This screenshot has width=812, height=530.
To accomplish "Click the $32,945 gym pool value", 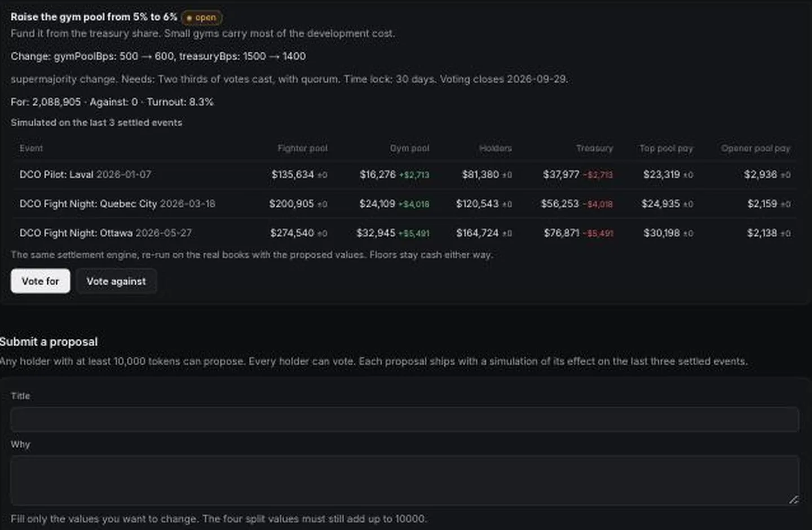I will point(376,233).
